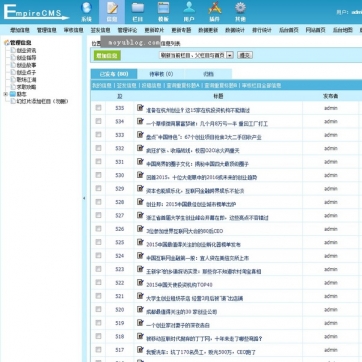
Task: Tick the checkbox for row ID 534
Action: pos(98,121)
